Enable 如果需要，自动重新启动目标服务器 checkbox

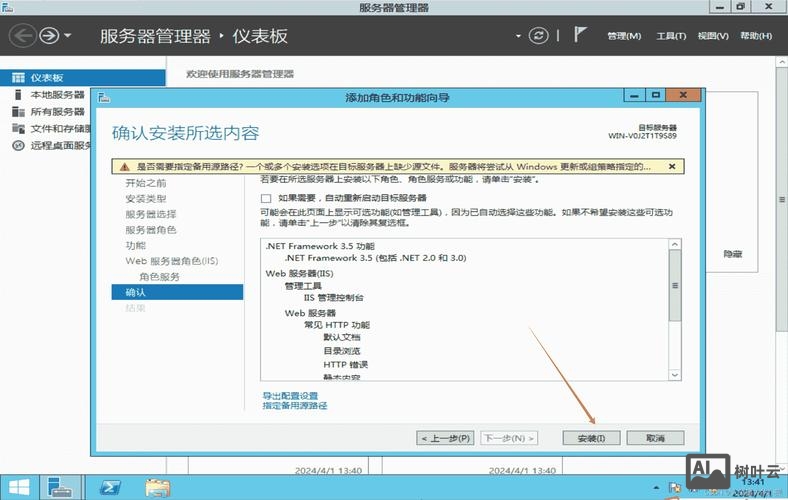pyautogui.click(x=266, y=198)
